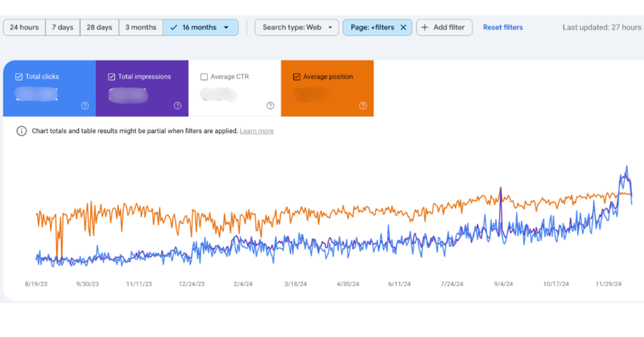Click help icon on Total clicks card
The height and width of the screenshot is (337, 644).
pyautogui.click(x=85, y=106)
